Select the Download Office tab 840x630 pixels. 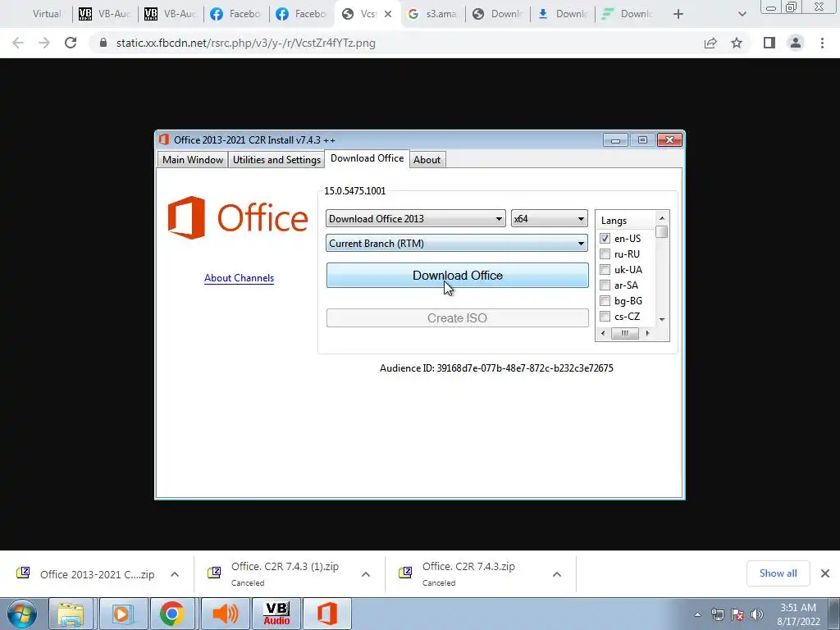367,158
